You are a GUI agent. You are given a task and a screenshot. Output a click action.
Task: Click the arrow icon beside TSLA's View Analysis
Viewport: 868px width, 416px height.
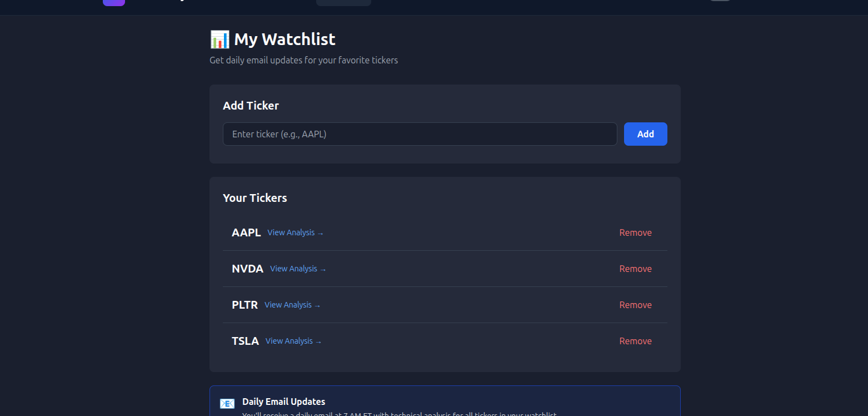tap(318, 341)
